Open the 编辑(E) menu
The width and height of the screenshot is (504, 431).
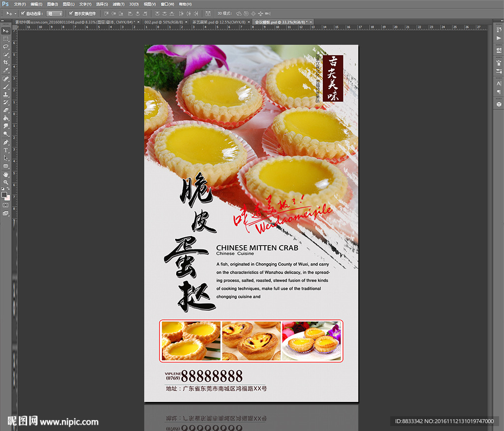(36, 4)
